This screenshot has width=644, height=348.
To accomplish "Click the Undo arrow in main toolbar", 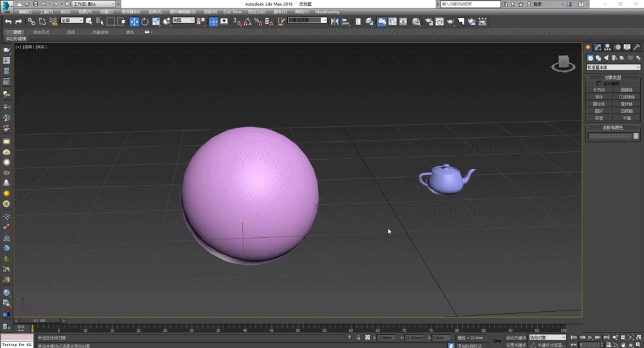I will (8, 21).
